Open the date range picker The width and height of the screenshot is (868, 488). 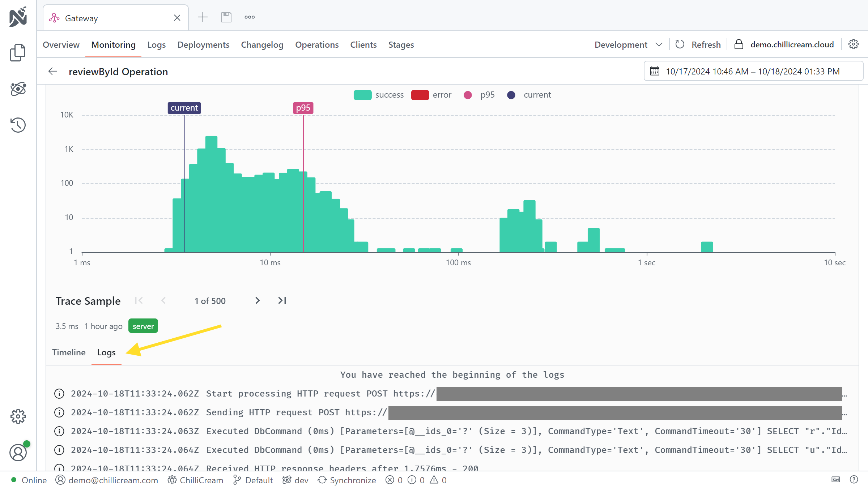(753, 72)
